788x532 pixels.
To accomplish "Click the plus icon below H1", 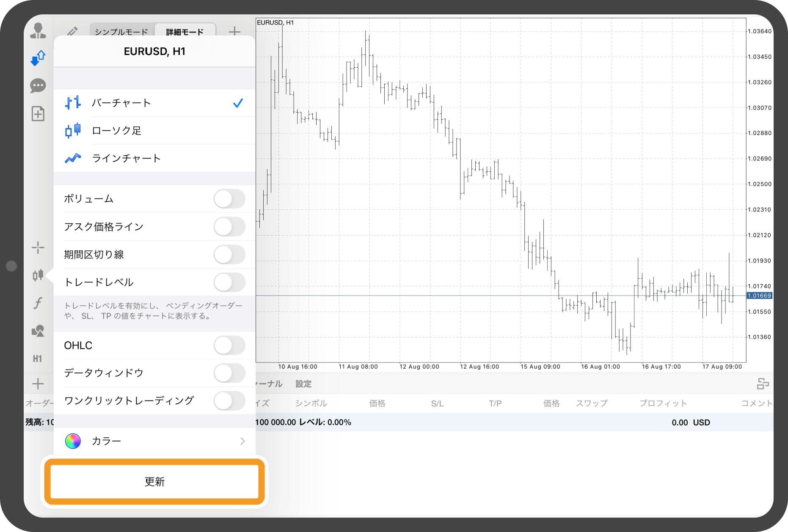I will (38, 384).
